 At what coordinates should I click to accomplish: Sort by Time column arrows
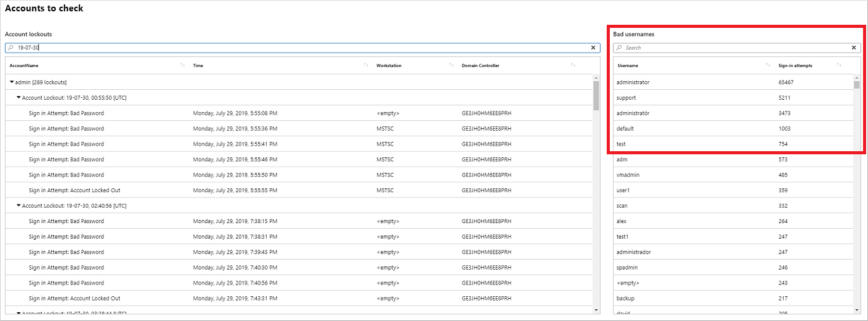point(366,65)
